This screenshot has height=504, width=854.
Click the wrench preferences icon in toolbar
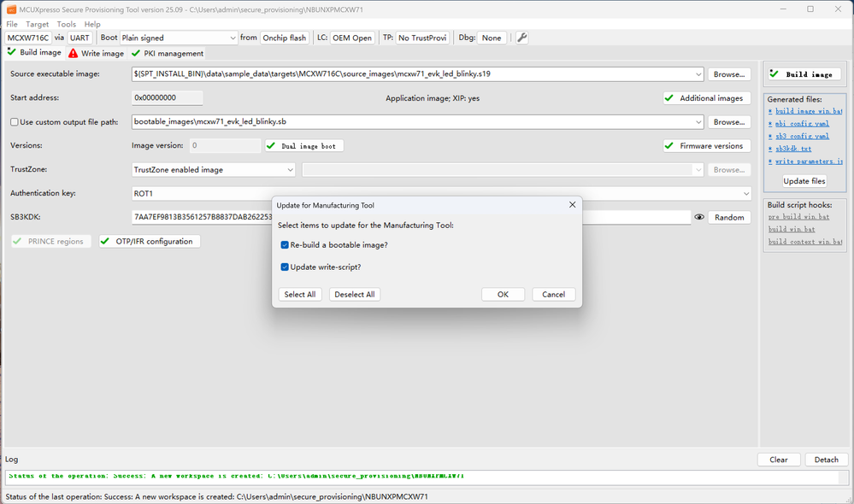[x=521, y=38]
